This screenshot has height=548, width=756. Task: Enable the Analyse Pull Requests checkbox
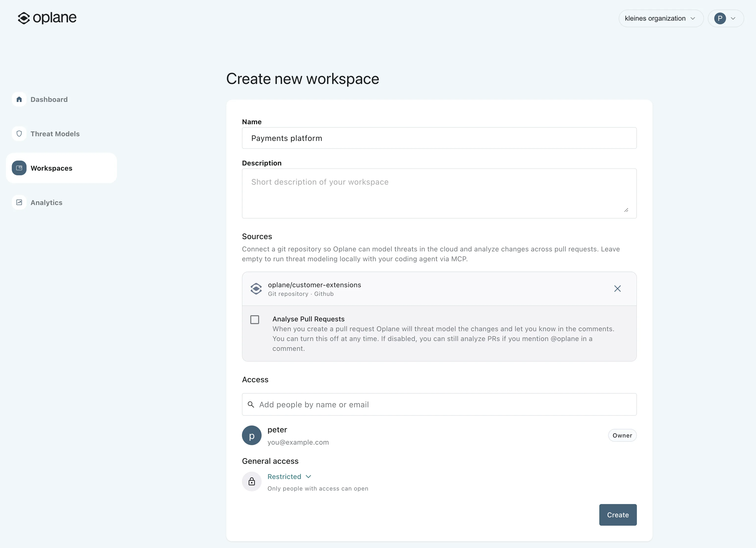[x=255, y=320]
